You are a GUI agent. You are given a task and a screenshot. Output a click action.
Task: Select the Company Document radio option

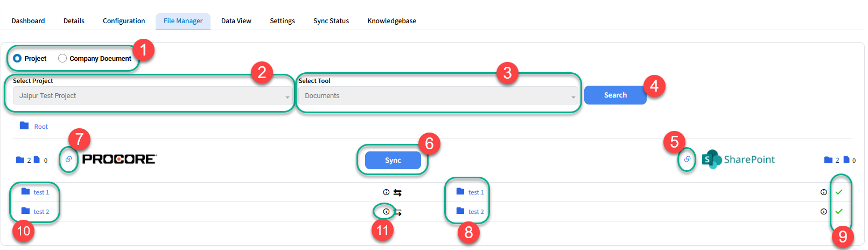coord(62,58)
